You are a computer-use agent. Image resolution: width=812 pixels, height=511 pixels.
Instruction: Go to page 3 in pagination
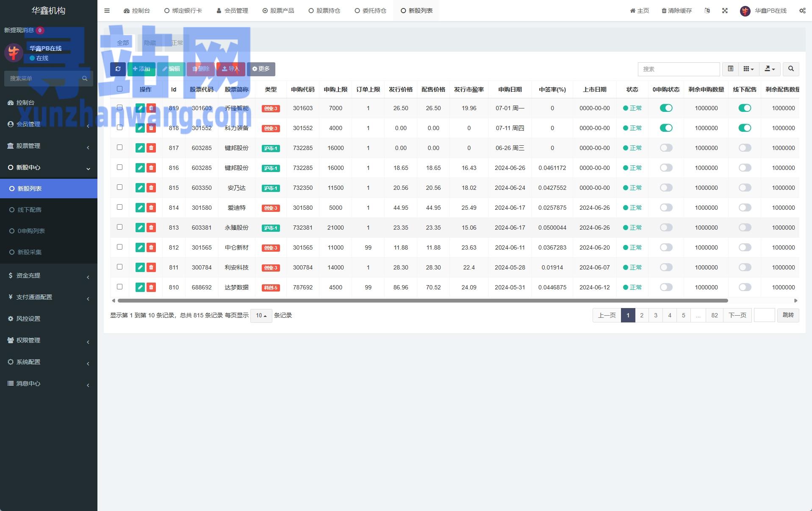656,315
